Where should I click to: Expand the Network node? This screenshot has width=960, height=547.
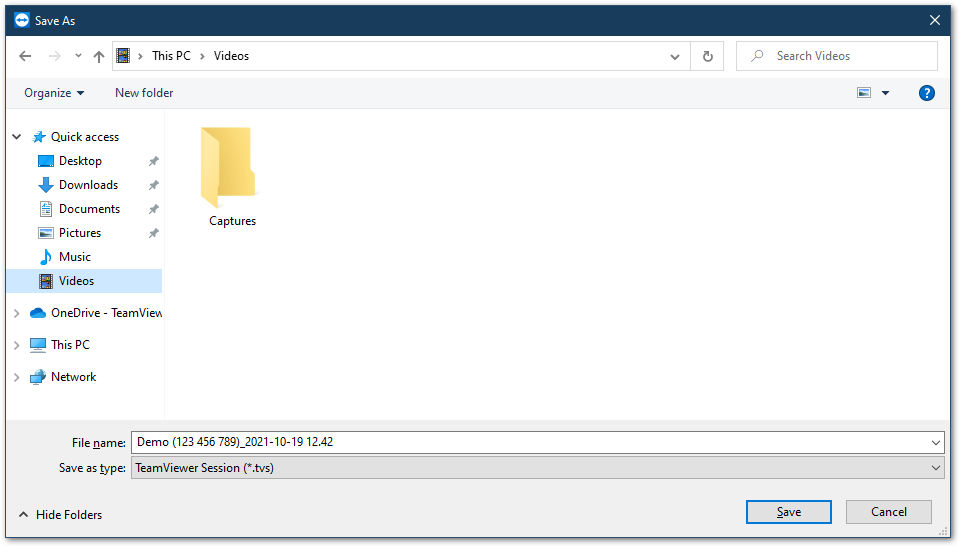pos(17,377)
